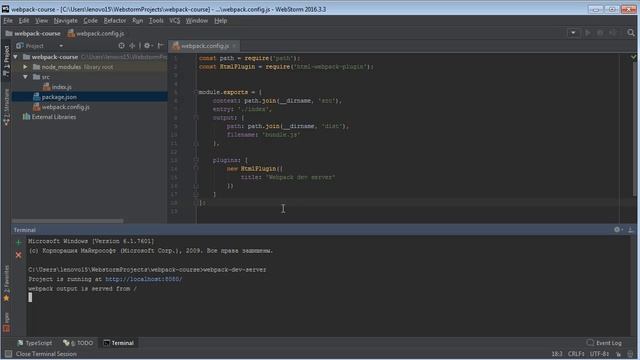The width and height of the screenshot is (640, 360).
Task: Add new terminal session plus icon
Action: click(18, 242)
